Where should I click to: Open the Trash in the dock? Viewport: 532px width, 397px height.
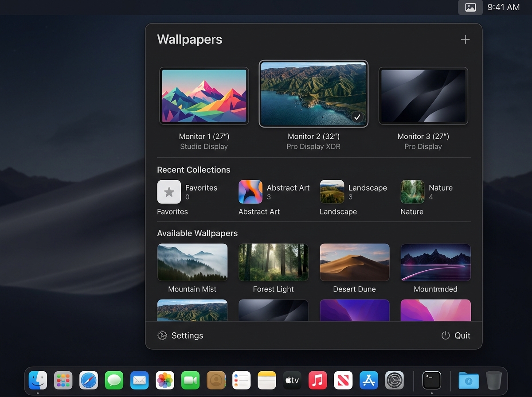[x=494, y=380]
